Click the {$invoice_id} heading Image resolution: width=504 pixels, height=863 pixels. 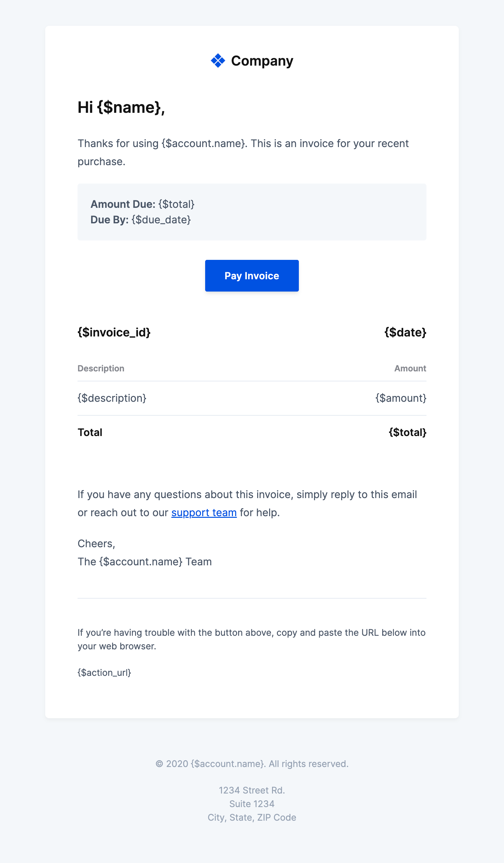pos(114,332)
